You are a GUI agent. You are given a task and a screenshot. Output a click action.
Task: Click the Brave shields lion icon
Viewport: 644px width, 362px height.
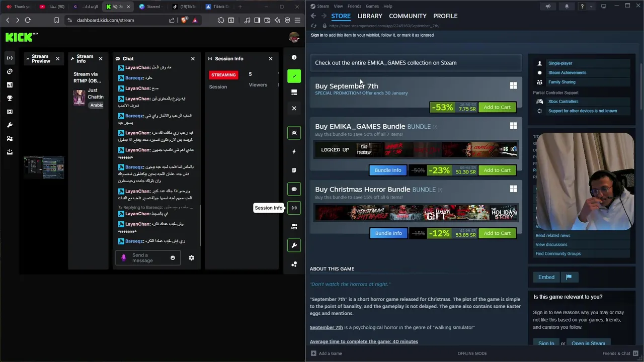click(184, 20)
